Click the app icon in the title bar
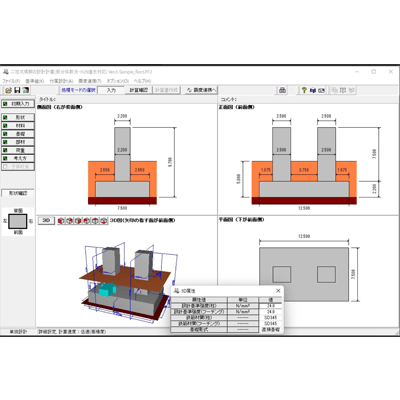 (x=6, y=72)
